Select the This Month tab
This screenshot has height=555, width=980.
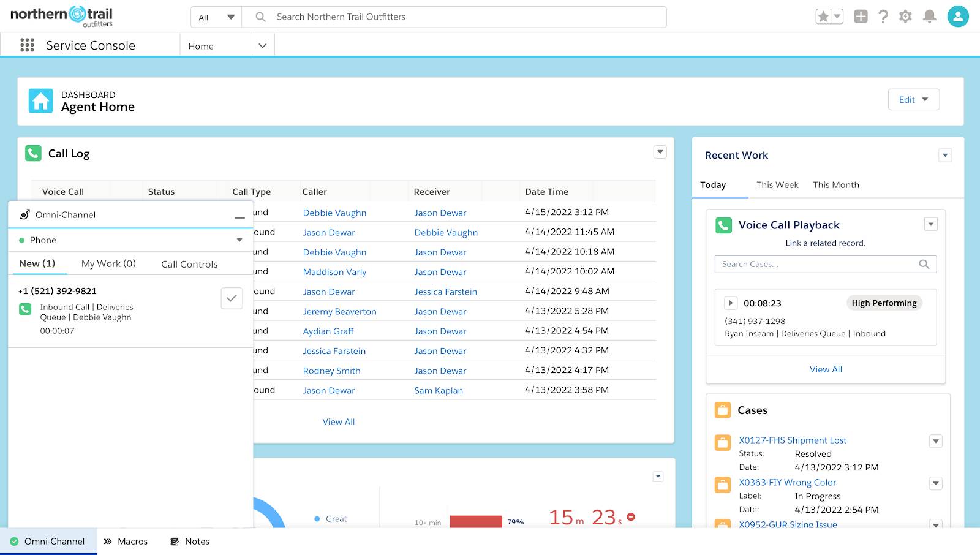tap(836, 185)
